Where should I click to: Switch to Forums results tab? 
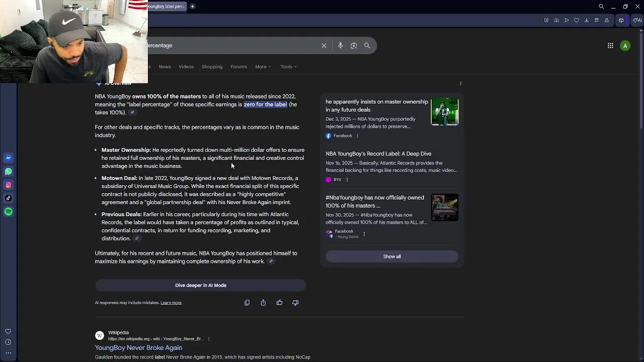pyautogui.click(x=239, y=67)
